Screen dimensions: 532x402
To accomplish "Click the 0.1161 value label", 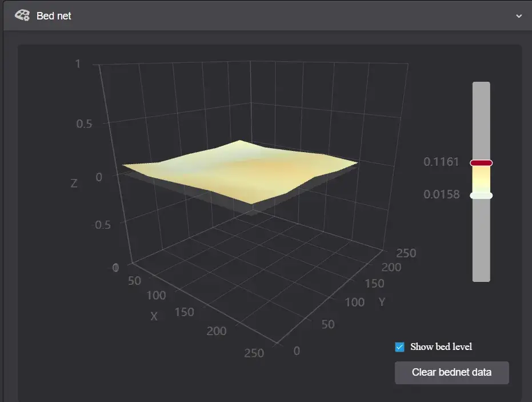I will 441,162.
